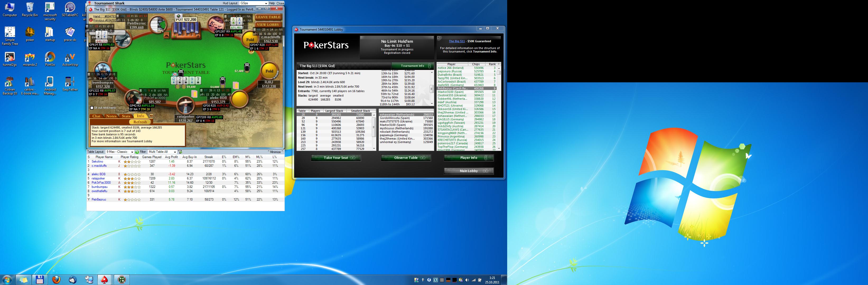Open the Recycle Bin desktop icon
The image size is (868, 285).
coord(30,9)
